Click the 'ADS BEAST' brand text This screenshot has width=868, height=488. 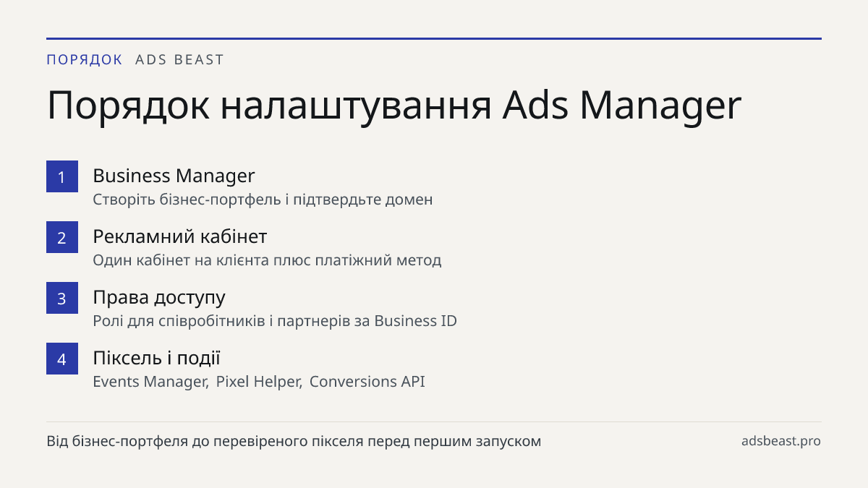coord(180,59)
